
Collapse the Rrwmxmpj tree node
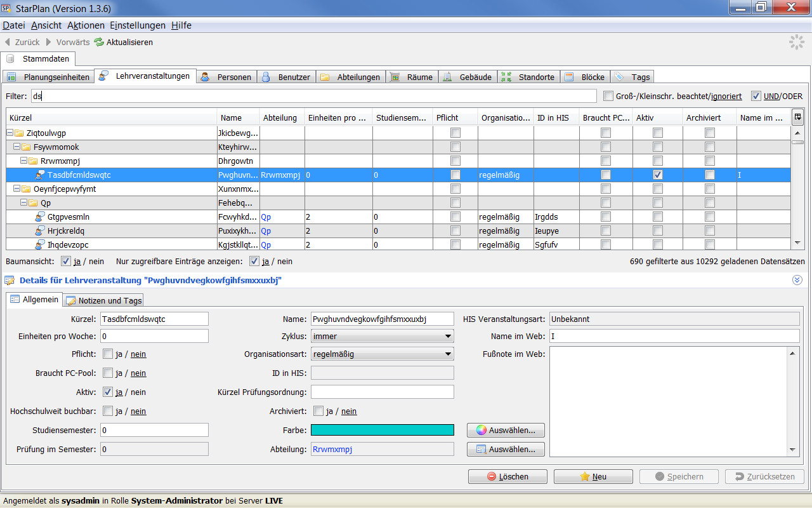(23, 161)
